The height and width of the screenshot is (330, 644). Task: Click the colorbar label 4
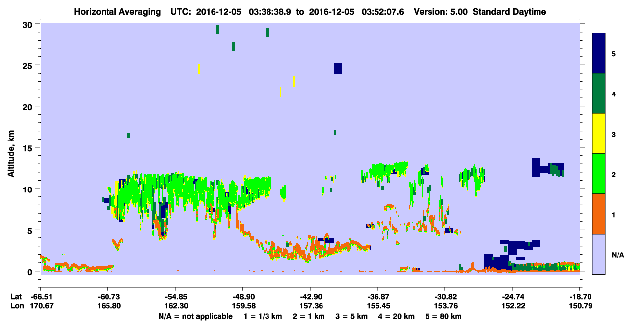(x=614, y=94)
